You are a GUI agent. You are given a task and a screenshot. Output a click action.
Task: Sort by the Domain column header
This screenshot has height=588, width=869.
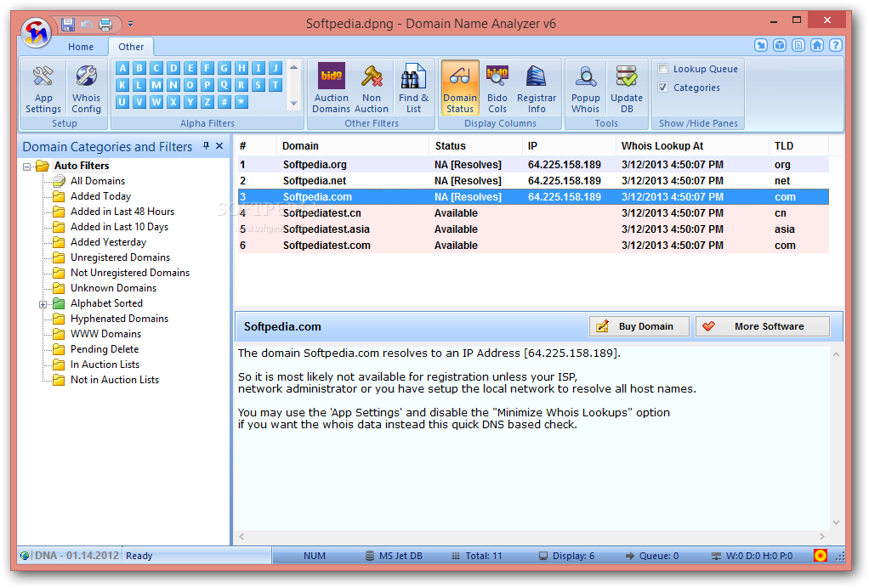point(353,146)
